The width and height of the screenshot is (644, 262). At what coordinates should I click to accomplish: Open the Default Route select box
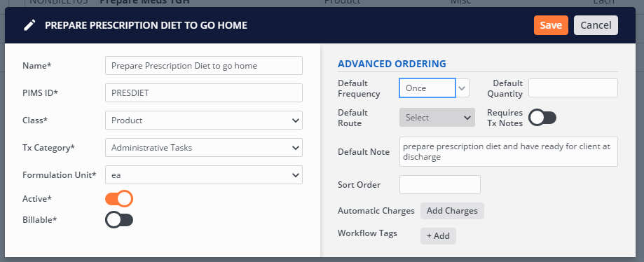[437, 118]
